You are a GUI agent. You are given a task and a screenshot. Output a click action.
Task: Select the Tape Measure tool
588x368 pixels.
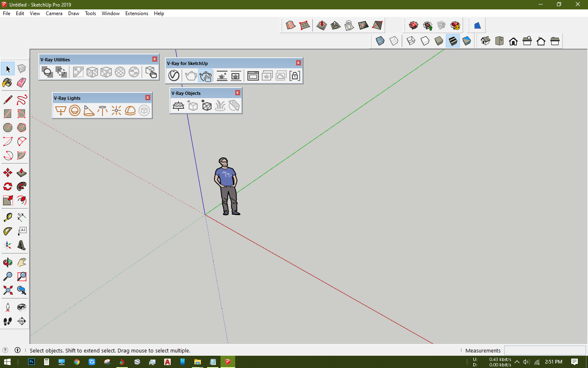(x=8, y=218)
